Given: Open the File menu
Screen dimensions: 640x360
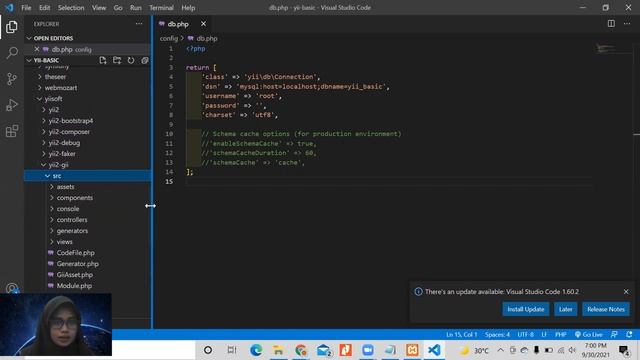Looking at the screenshot, I should tap(26, 8).
